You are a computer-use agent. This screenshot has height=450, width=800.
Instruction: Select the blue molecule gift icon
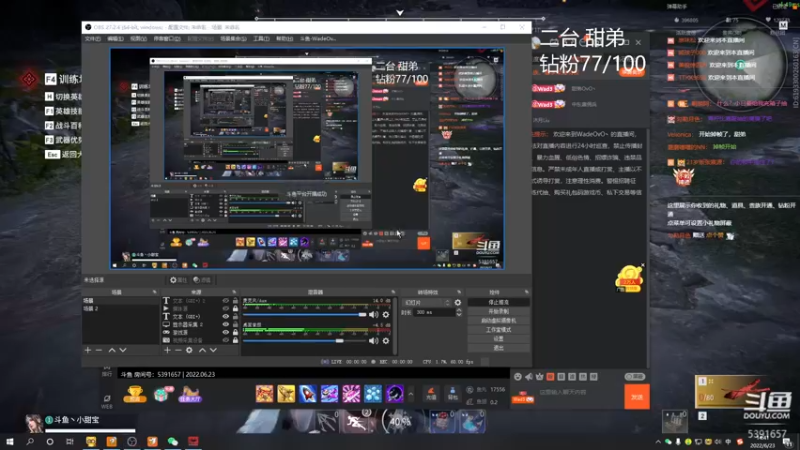[373, 394]
